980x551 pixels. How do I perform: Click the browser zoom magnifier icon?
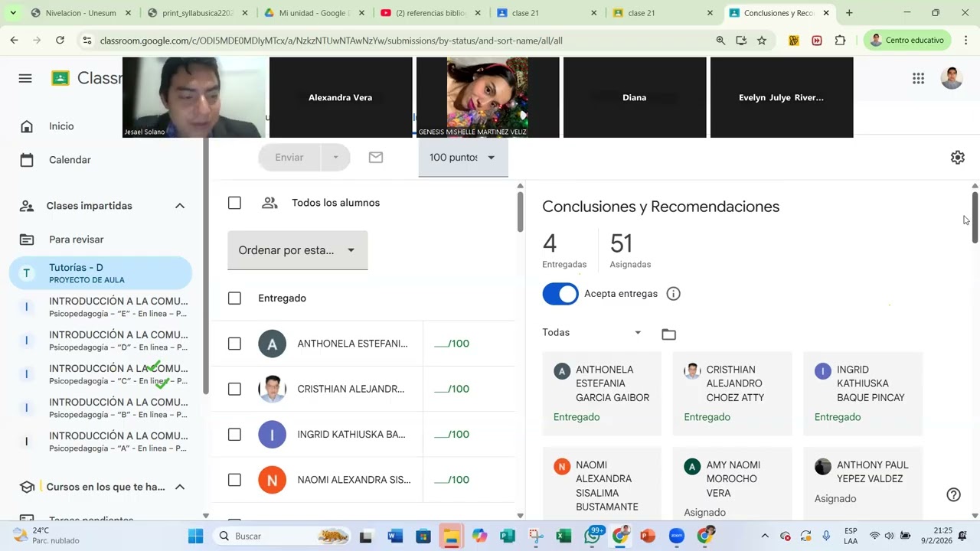tap(720, 41)
